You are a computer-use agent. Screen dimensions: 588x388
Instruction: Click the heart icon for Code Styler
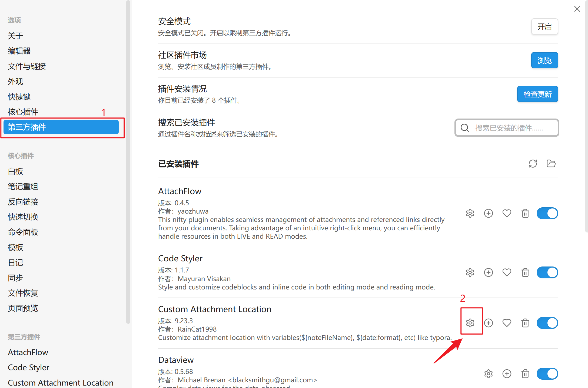[507, 272]
